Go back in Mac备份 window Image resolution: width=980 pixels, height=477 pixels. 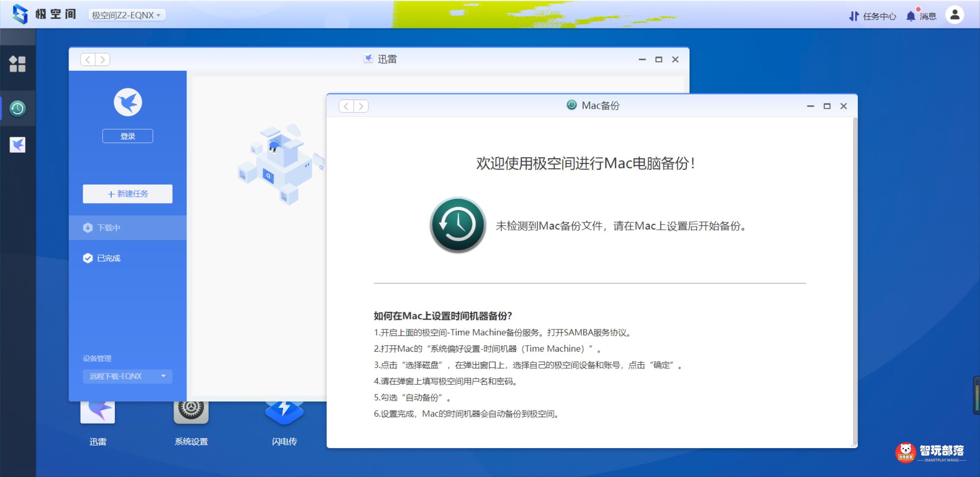tap(346, 106)
